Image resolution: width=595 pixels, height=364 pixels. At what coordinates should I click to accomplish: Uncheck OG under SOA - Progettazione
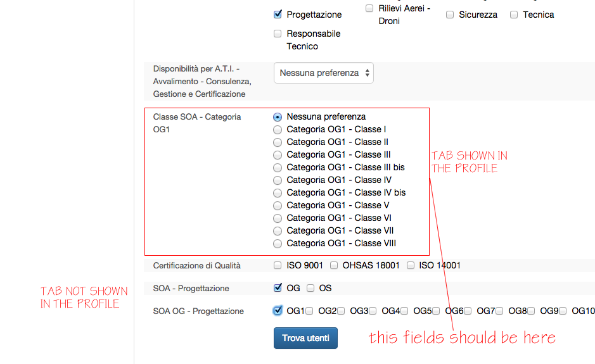coord(278,288)
